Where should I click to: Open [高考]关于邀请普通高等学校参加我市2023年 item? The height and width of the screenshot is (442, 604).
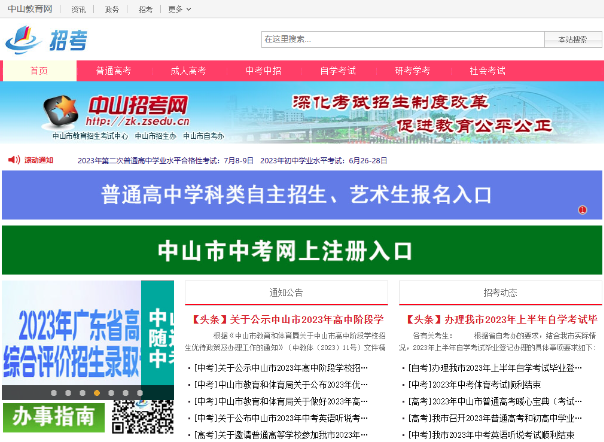[x=281, y=435]
